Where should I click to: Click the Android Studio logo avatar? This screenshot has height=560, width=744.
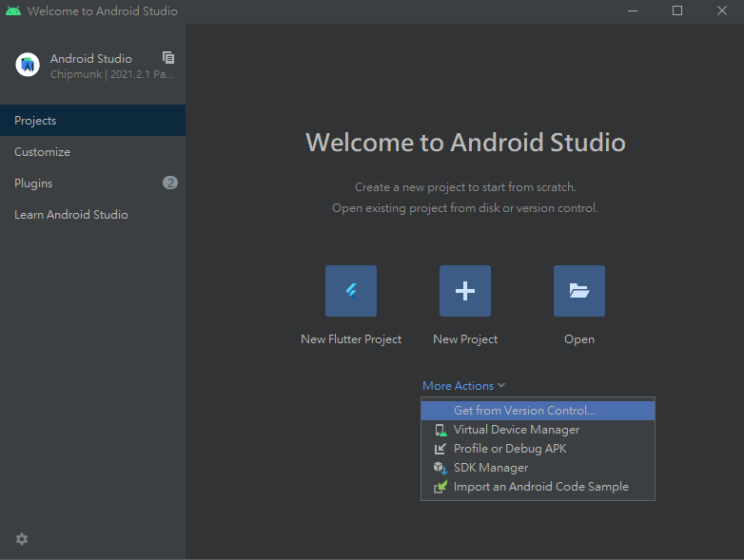[28, 65]
